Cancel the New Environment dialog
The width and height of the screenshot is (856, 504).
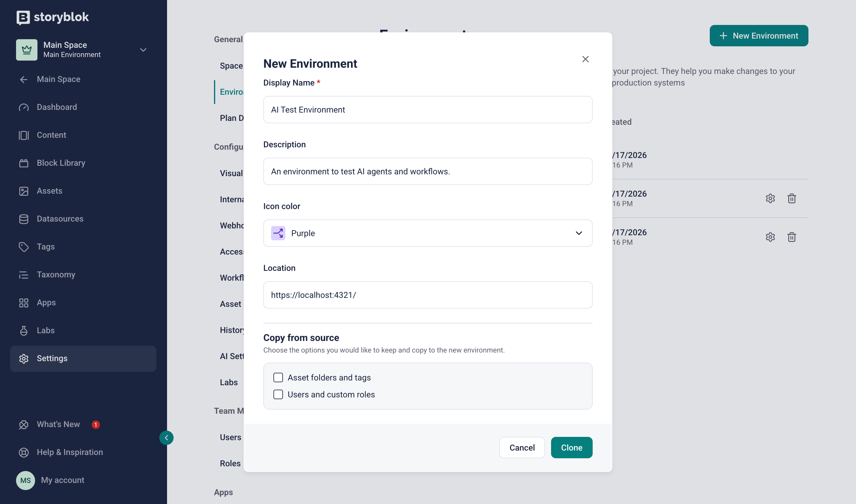(x=522, y=447)
